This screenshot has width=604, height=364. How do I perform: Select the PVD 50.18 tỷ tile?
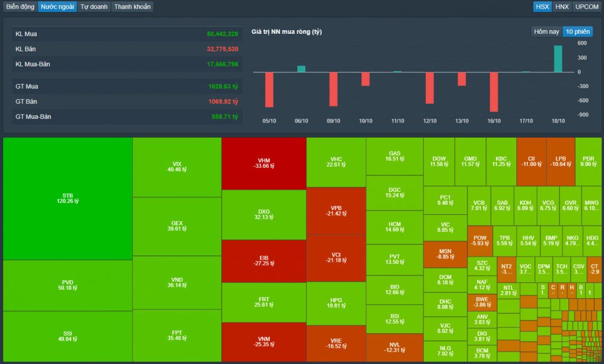(68, 286)
